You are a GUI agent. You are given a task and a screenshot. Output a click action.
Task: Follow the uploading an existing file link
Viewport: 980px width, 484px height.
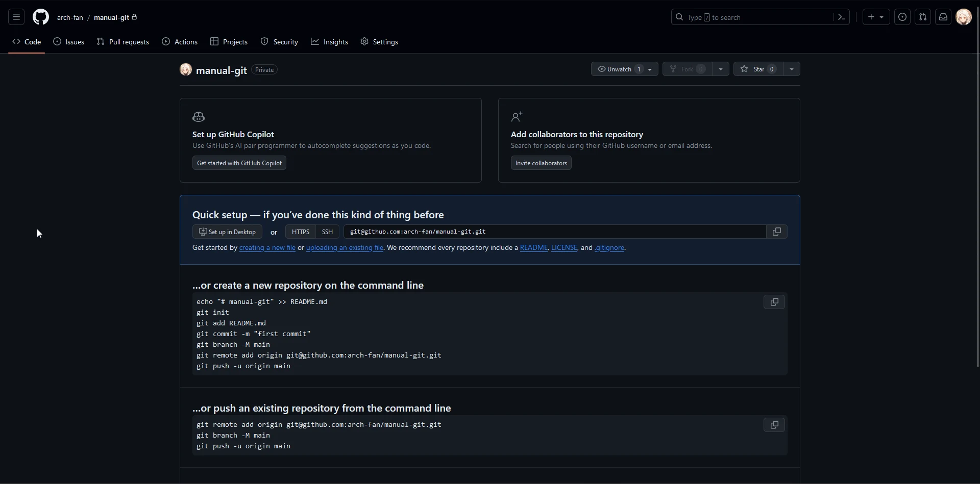345,248
